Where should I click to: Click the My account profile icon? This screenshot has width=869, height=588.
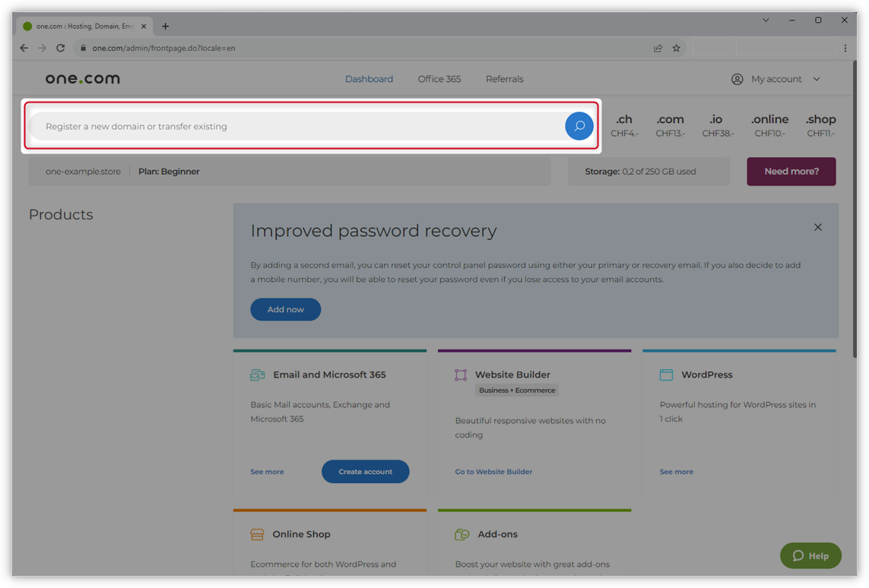coord(737,79)
